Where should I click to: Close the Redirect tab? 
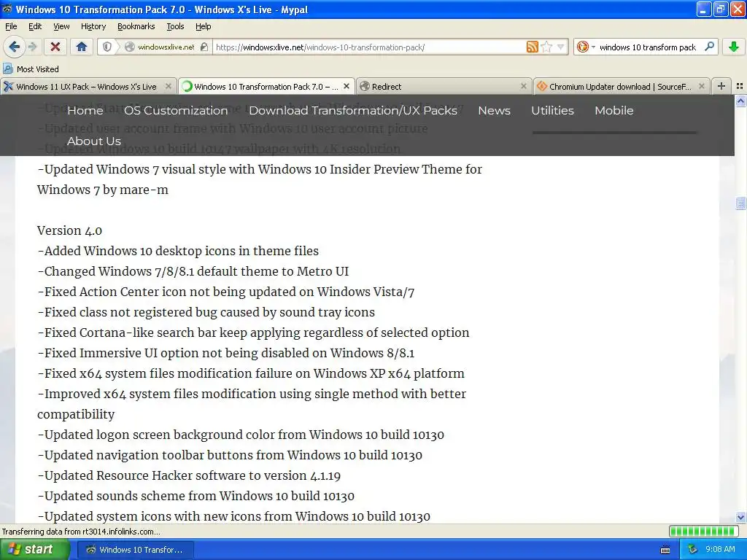[x=524, y=86]
